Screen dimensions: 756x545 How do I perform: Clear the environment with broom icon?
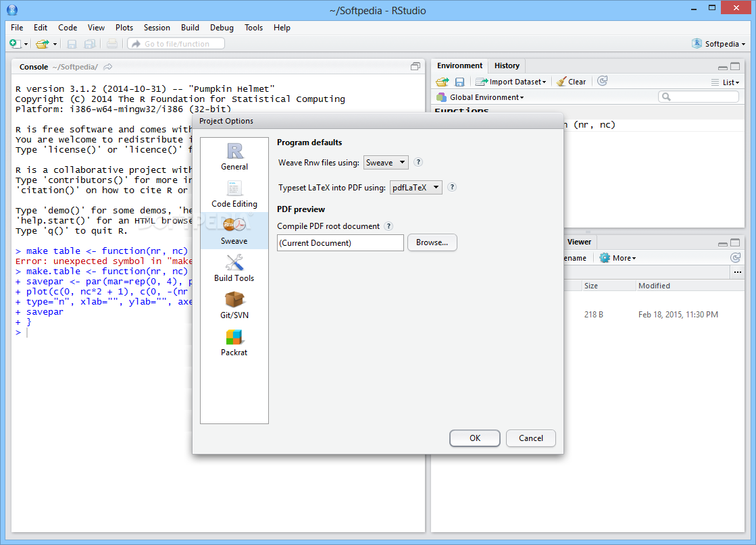(x=571, y=82)
